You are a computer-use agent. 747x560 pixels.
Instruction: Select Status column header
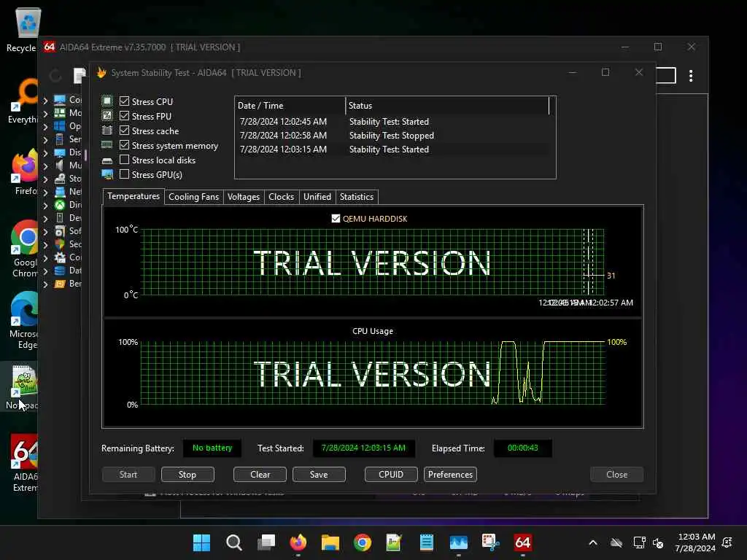click(x=447, y=105)
